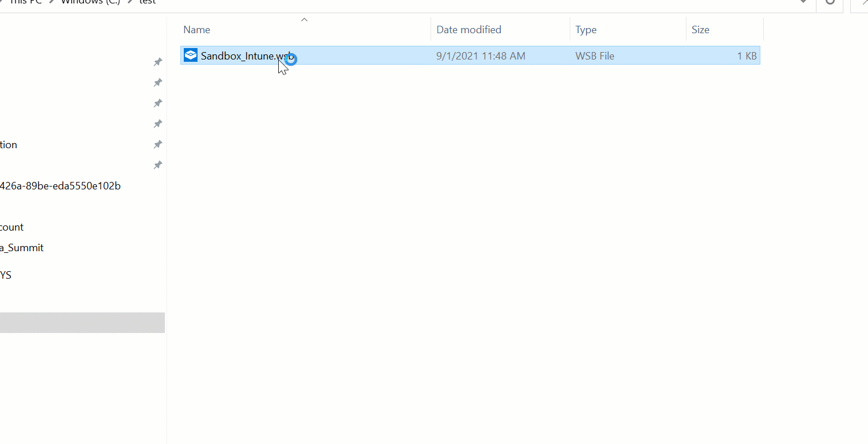868x444 pixels.
Task: Open the breadcrumb chevron after This PC
Action: coord(50,2)
